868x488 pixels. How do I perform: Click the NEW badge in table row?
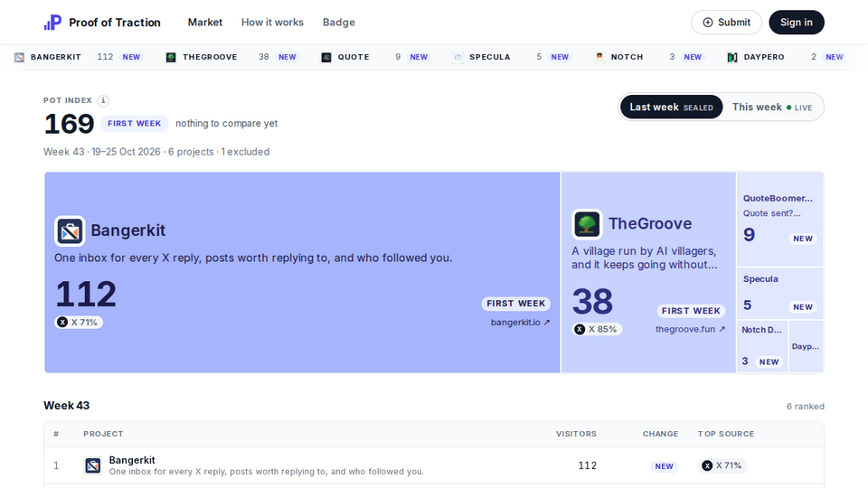(x=665, y=466)
